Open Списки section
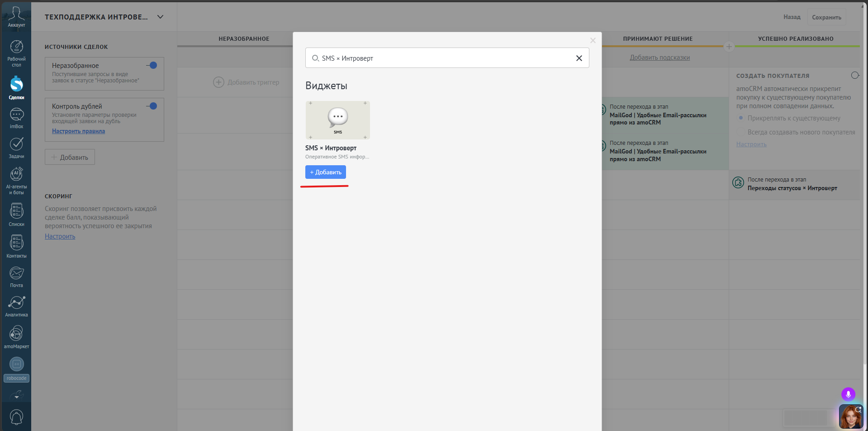Screen dimensions: 868x431 point(16,214)
